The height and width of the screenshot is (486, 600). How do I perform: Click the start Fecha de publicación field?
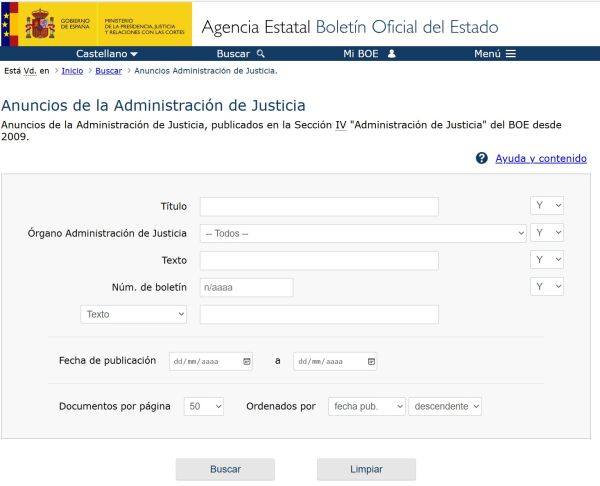211,361
